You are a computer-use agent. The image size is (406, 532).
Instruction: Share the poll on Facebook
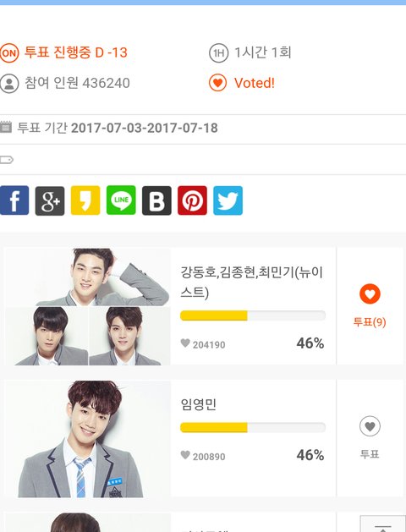click(14, 200)
